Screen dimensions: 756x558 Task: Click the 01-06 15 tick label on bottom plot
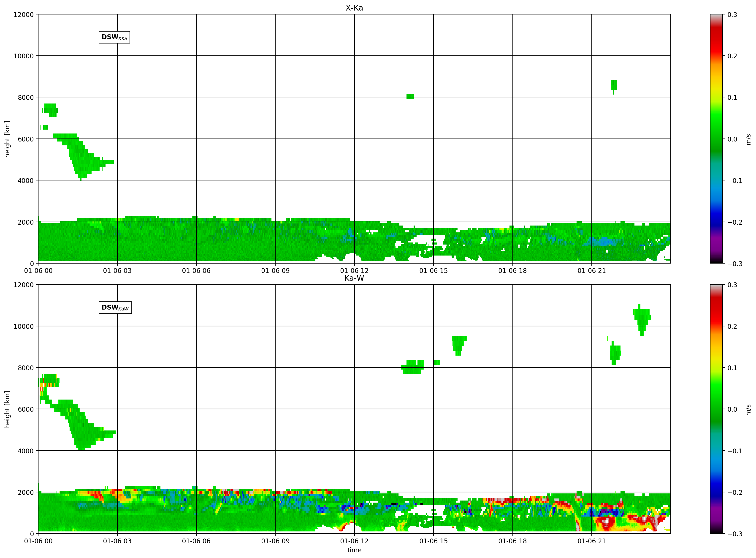click(434, 541)
